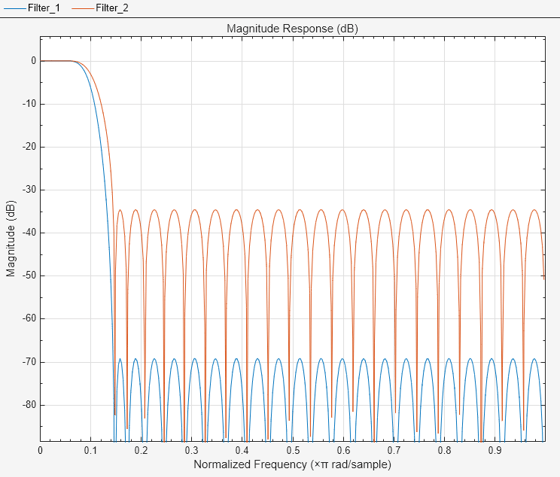Click the -10 y-axis tick label
This screenshot has width=560, height=477.
[x=29, y=104]
